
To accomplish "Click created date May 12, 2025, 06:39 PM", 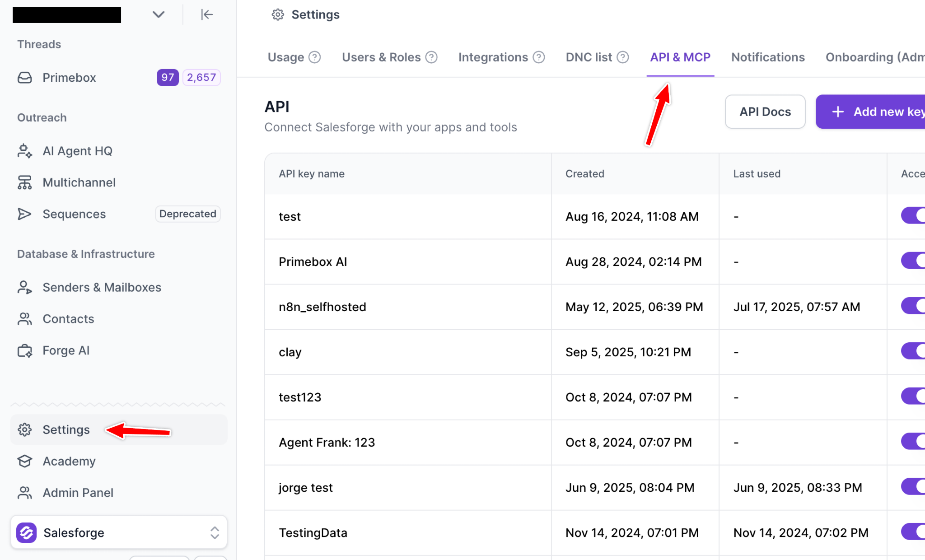I will click(x=634, y=307).
